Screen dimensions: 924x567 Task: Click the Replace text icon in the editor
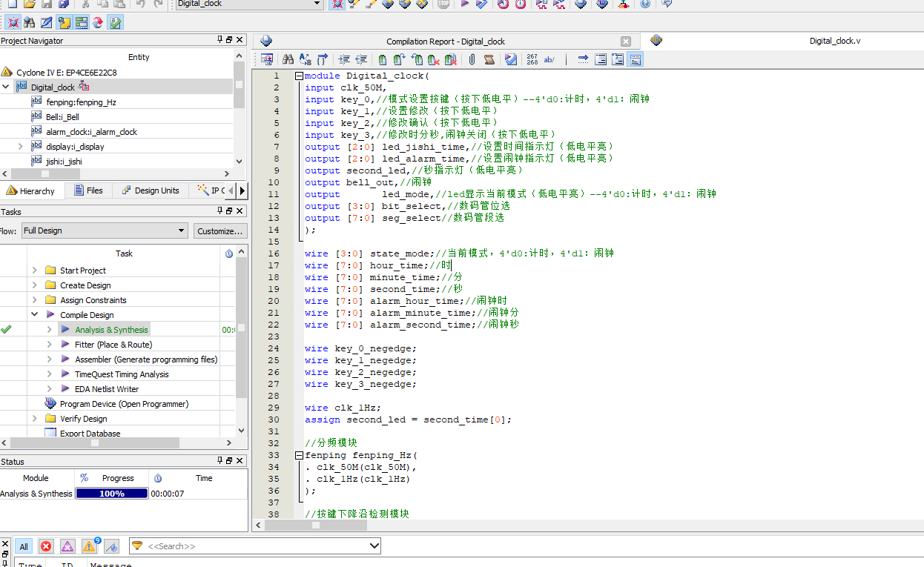point(305,59)
